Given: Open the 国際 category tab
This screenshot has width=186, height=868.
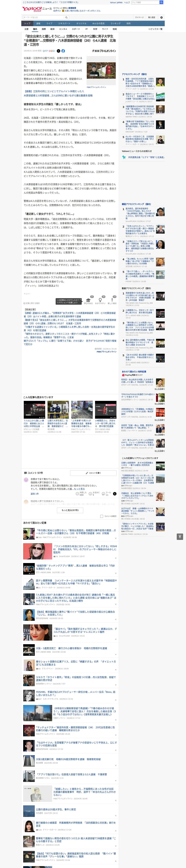Looking at the screenshot, I should [44, 29].
